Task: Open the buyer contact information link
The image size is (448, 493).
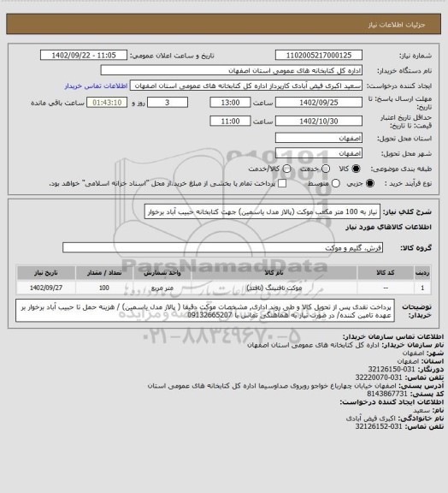Action: (x=96, y=86)
